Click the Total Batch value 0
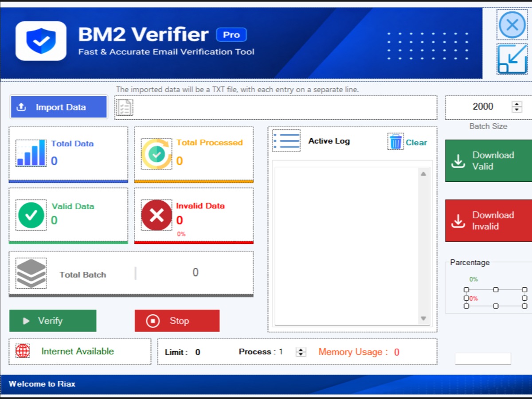This screenshot has width=532, height=399. click(x=196, y=272)
